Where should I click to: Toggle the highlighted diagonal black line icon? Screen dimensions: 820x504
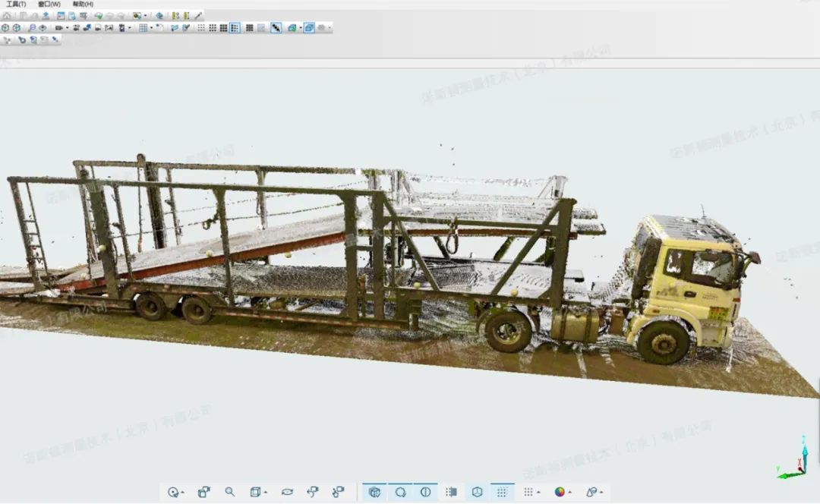click(x=276, y=28)
